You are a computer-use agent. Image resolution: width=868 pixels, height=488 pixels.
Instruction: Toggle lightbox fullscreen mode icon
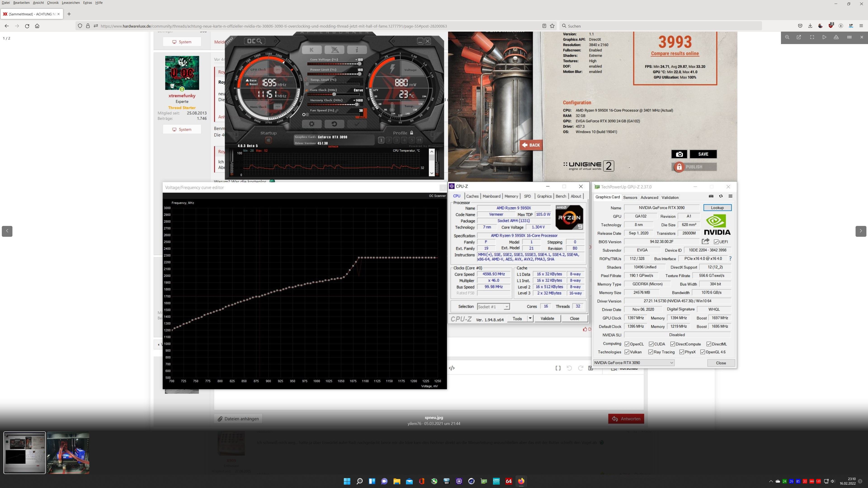[x=812, y=37]
